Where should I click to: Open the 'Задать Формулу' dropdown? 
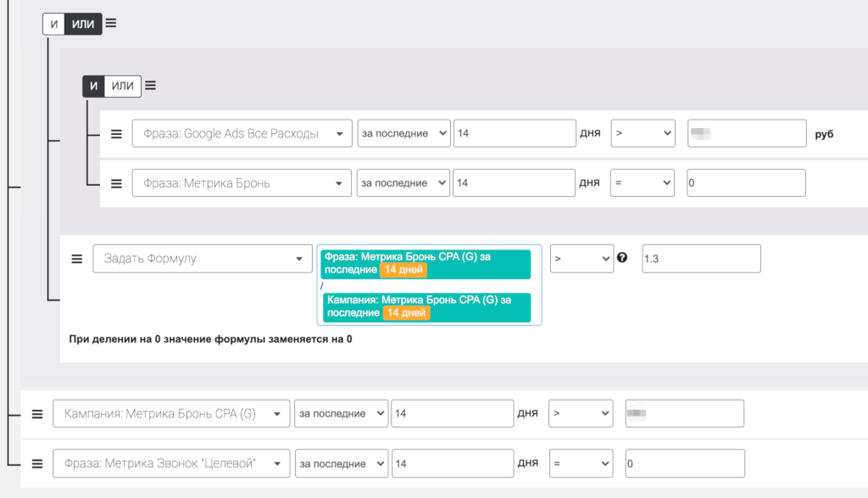point(203,259)
